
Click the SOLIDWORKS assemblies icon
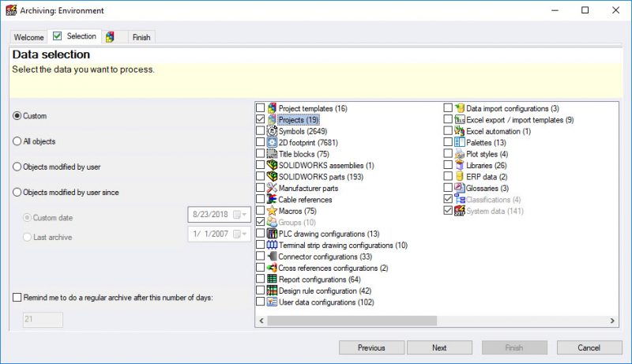[272, 165]
